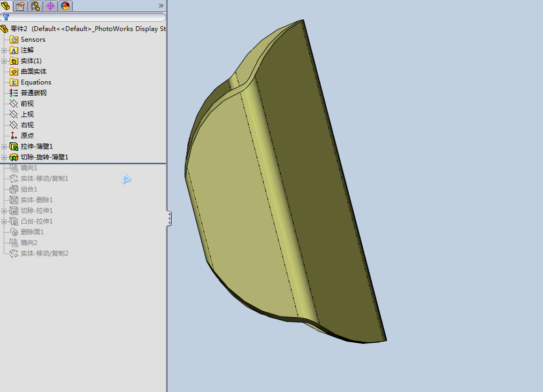Select the 前视 plane icon
This screenshot has width=543, height=392.
coord(14,104)
